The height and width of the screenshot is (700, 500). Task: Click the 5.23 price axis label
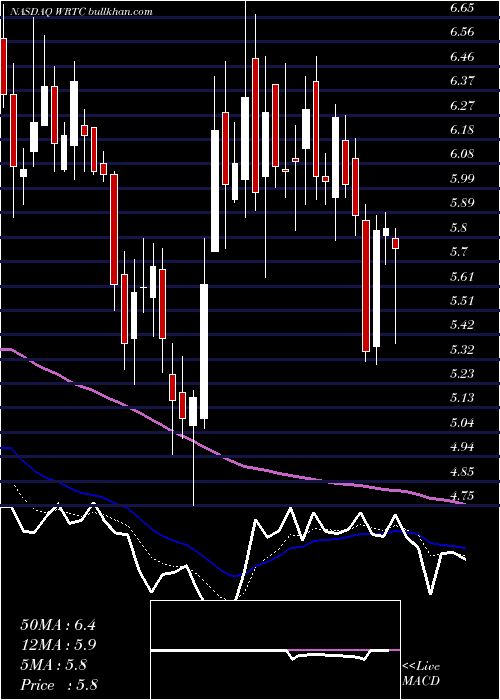[x=462, y=373]
